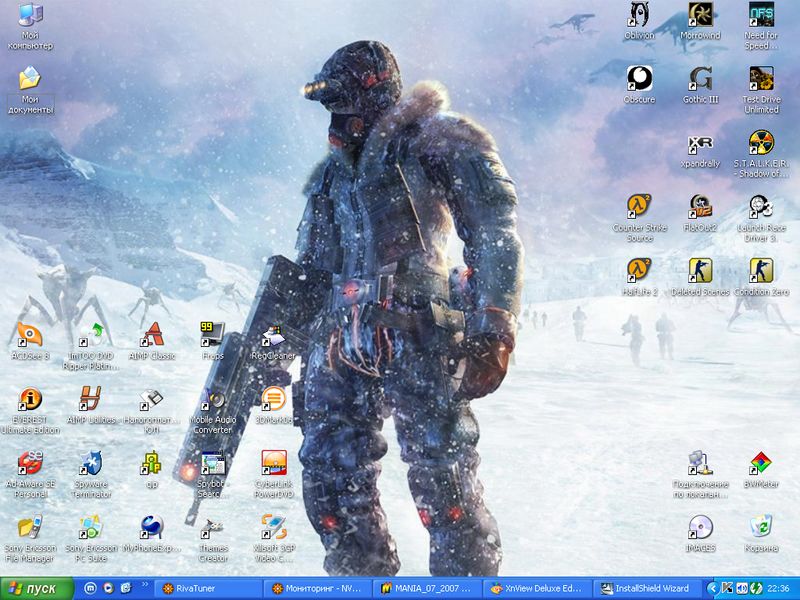Click the Spybot Search shortcut

pyautogui.click(x=213, y=463)
